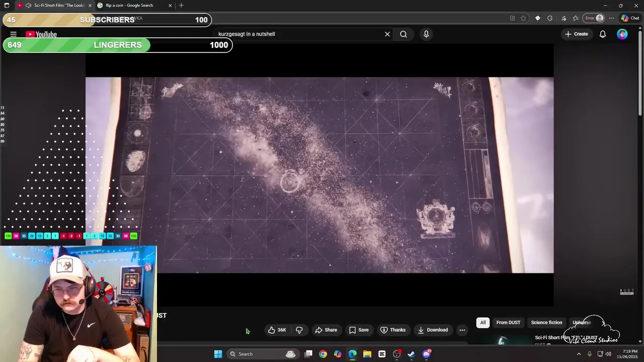Open the YouTube account avatar menu
This screenshot has width=644, height=362.
pyautogui.click(x=622, y=34)
